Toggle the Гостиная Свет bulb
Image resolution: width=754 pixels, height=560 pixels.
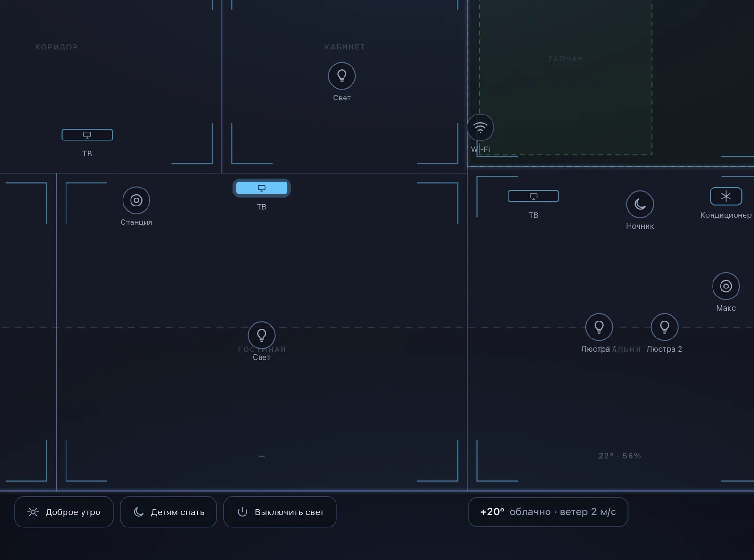262,335
